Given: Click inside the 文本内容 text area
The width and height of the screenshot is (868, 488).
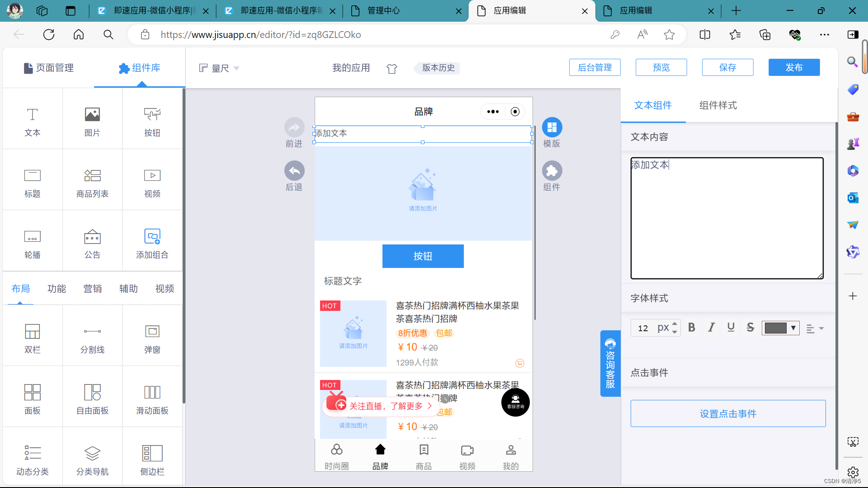Looking at the screenshot, I should [x=726, y=218].
